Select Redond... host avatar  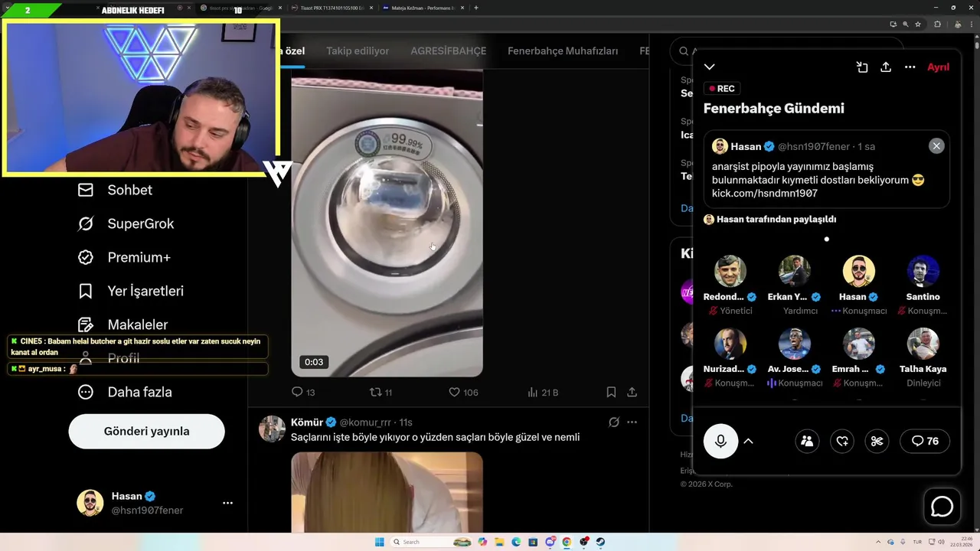click(730, 271)
